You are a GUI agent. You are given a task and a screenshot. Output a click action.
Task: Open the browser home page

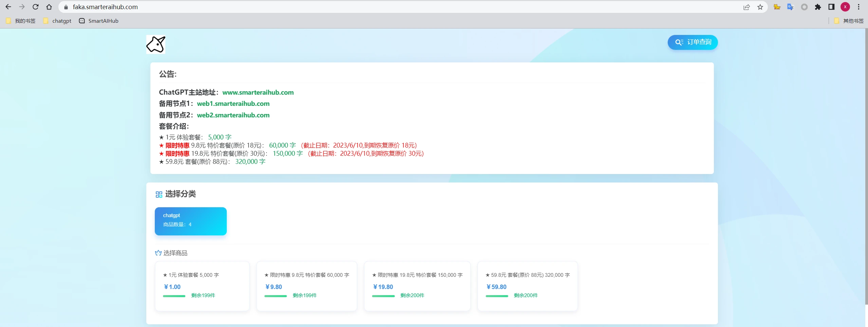[49, 7]
